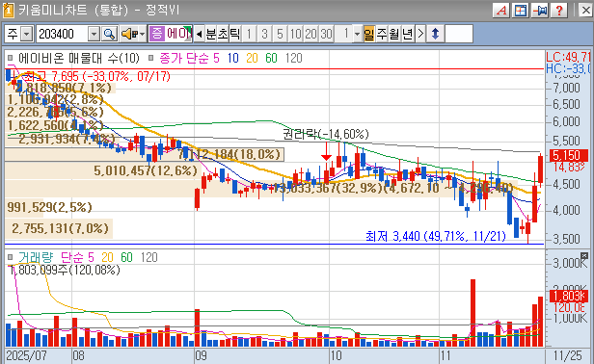Click the red A font settings icon
Viewport: 594px width, 364px height.
pos(501,11)
